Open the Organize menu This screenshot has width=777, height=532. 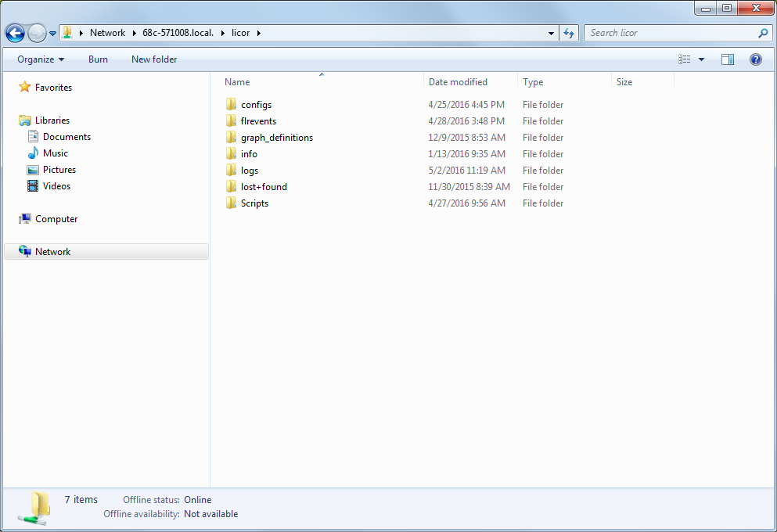pos(41,59)
